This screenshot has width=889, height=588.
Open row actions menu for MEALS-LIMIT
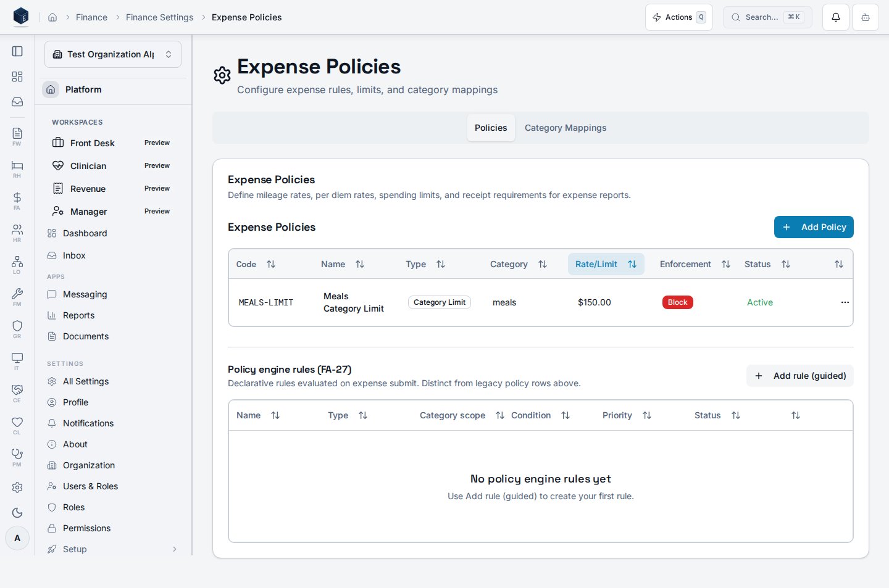(845, 302)
